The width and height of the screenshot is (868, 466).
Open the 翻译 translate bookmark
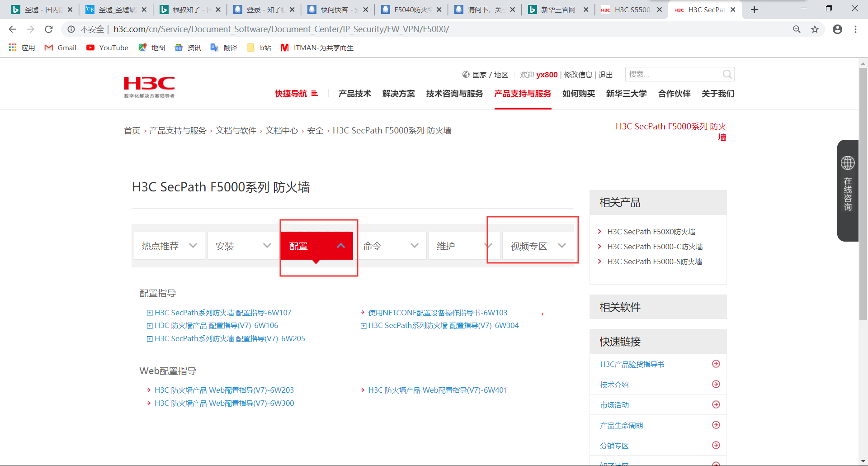point(224,48)
